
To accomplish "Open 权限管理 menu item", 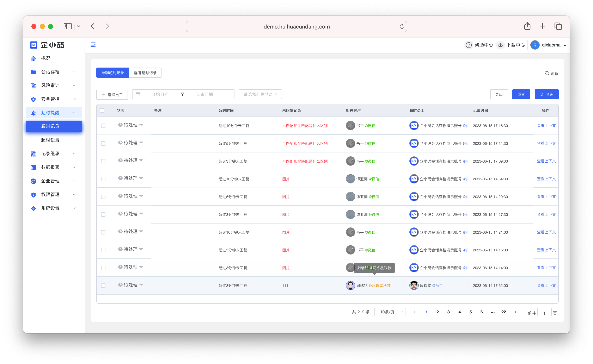I will pos(54,195).
